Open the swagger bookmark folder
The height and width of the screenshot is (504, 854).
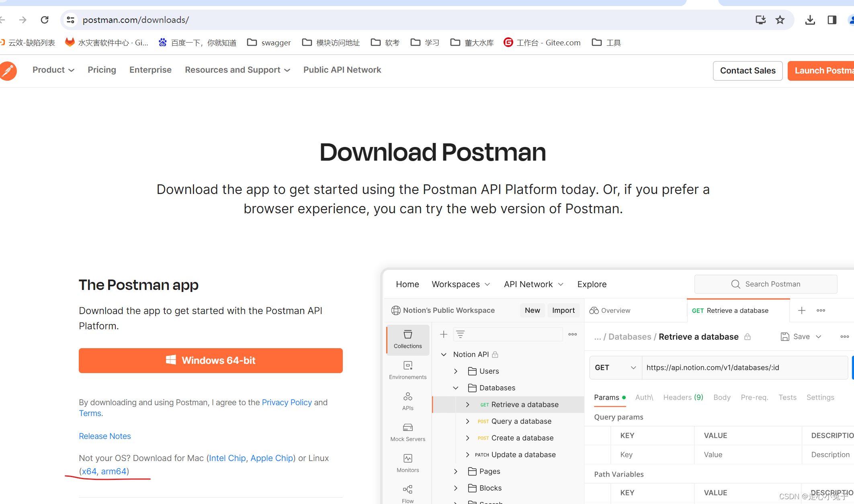point(269,43)
